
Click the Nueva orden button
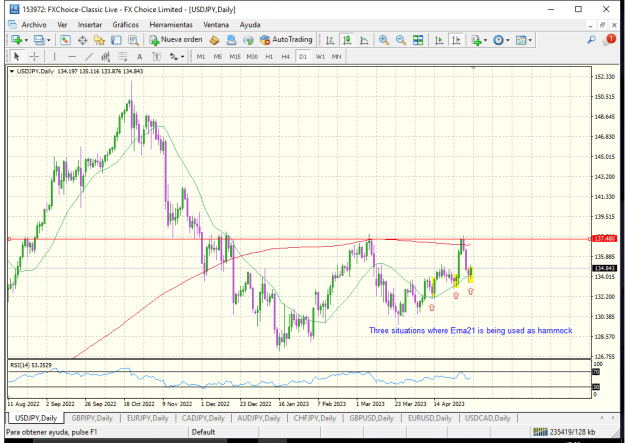pos(176,40)
